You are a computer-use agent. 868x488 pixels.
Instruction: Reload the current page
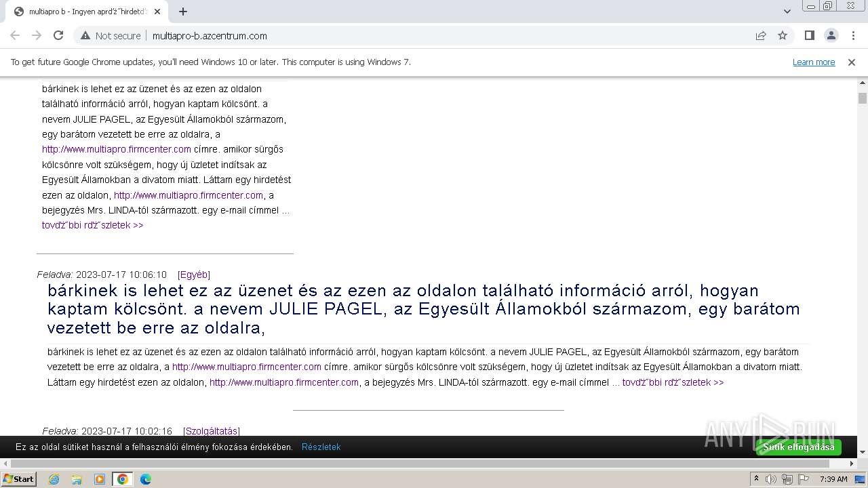[x=58, y=36]
